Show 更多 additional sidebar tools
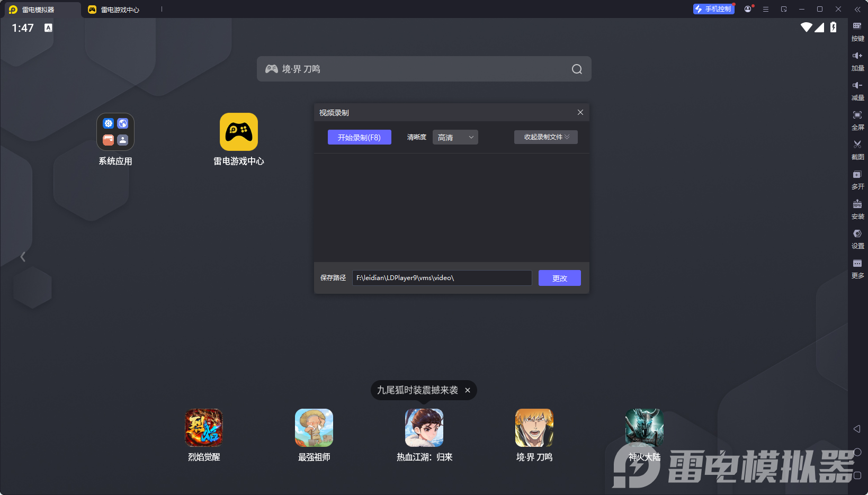The height and width of the screenshot is (495, 868). 857,268
